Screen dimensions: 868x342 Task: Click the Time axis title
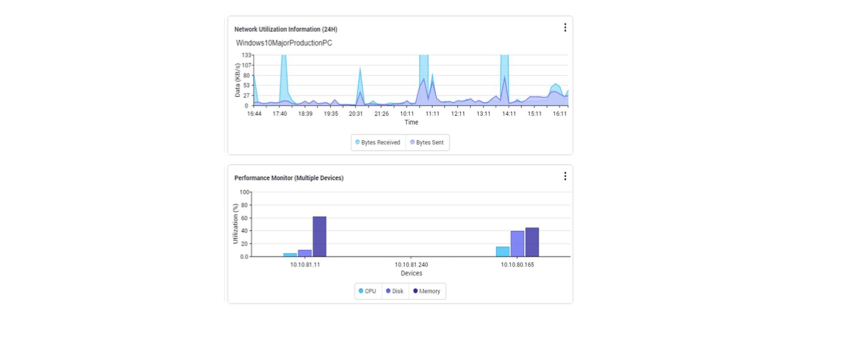pyautogui.click(x=411, y=122)
